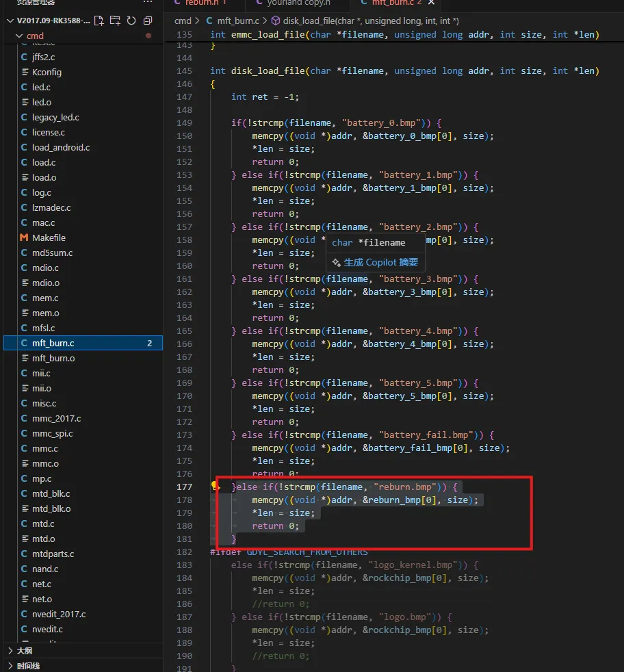624x672 pixels.
Task: Open mac.c file
Action: click(83, 222)
